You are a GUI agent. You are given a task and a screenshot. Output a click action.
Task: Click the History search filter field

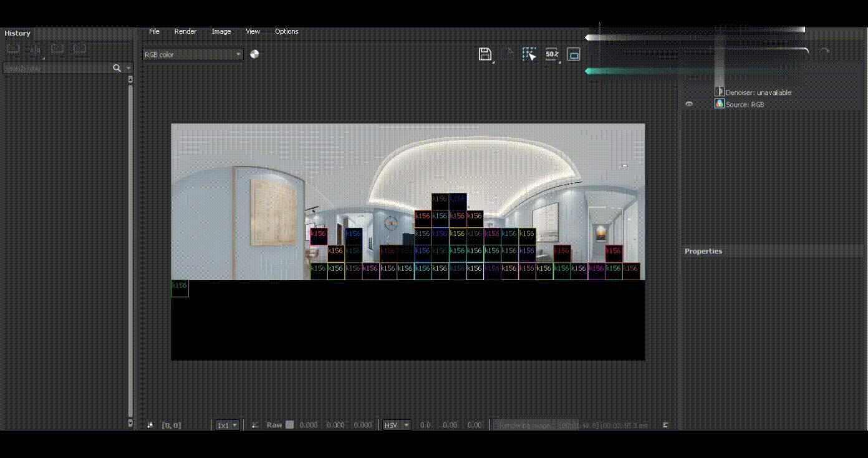pyautogui.click(x=56, y=68)
